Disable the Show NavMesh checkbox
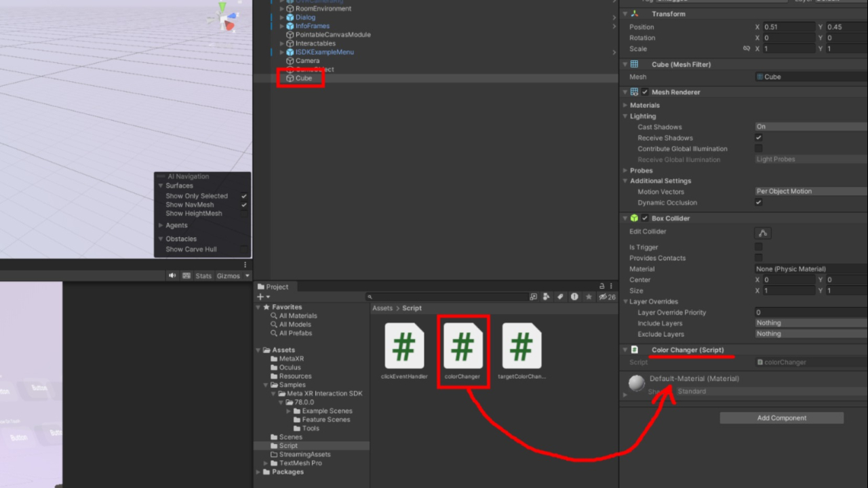The image size is (868, 488). pos(243,205)
